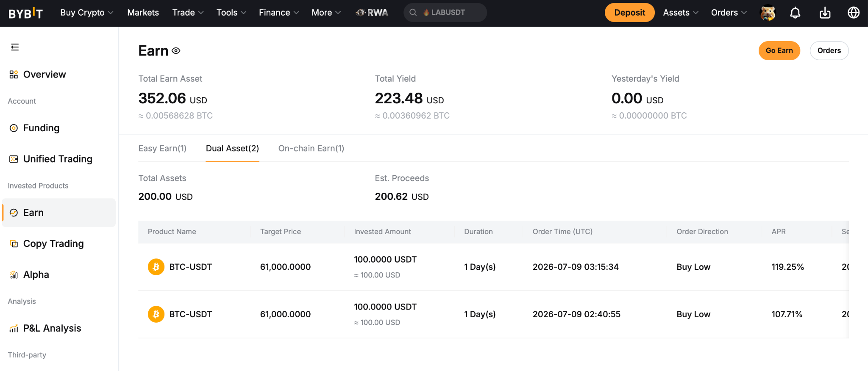Viewport: 868px width, 371px height.
Task: Switch to the On-chain Earn(1) tab
Action: pos(311,149)
